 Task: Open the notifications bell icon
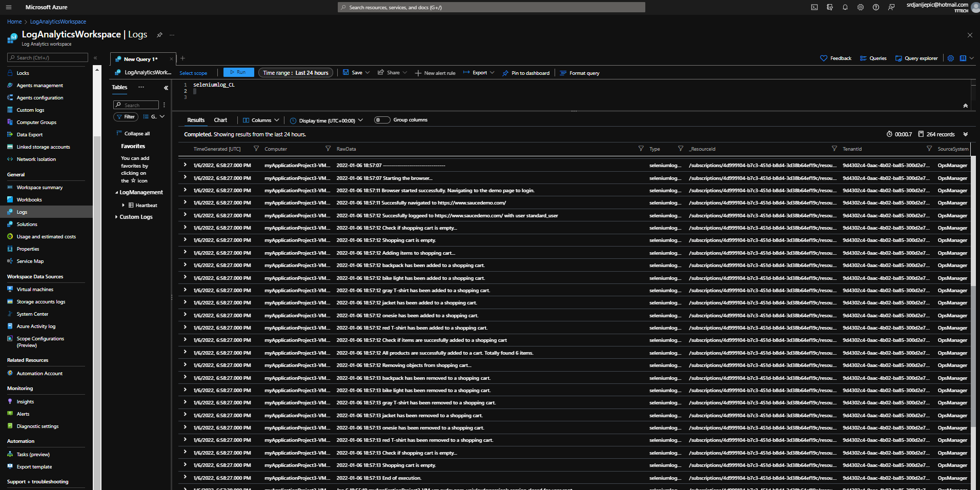[x=845, y=7]
